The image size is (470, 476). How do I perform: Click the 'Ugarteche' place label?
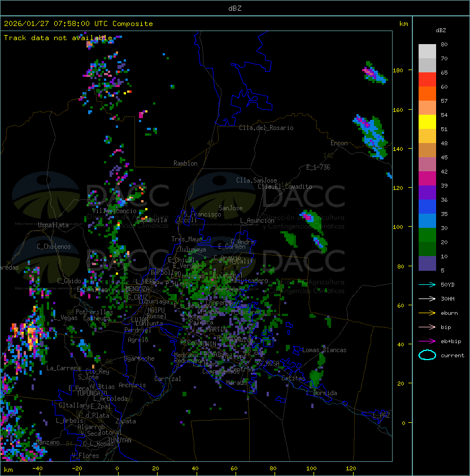(140, 358)
